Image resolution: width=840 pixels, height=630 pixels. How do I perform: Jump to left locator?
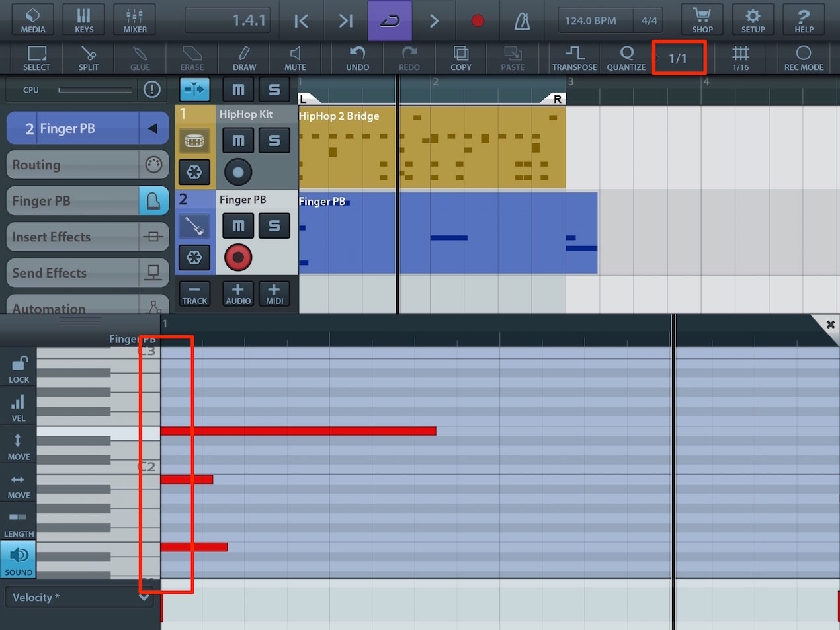(x=301, y=21)
